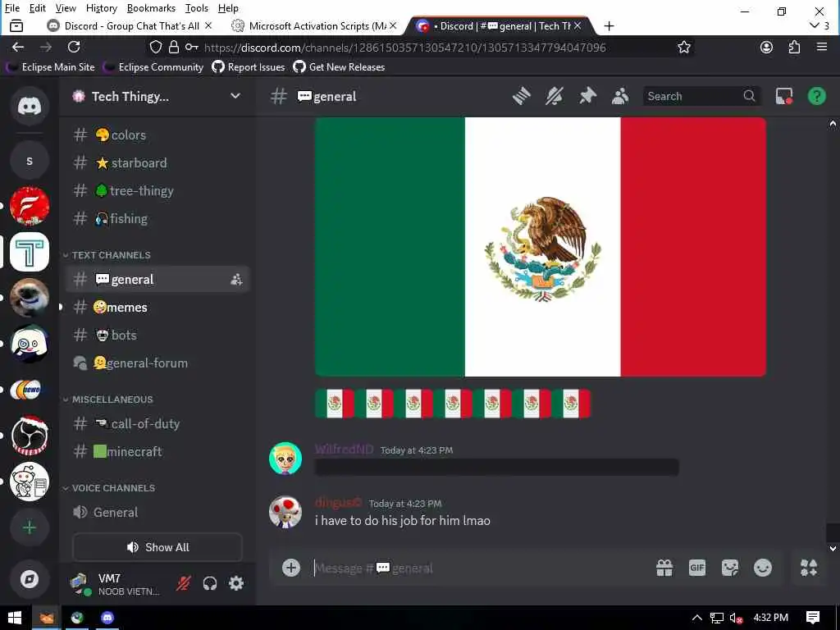840x630 pixels.
Task: Open the call-of-duty channel
Action: coord(157,424)
